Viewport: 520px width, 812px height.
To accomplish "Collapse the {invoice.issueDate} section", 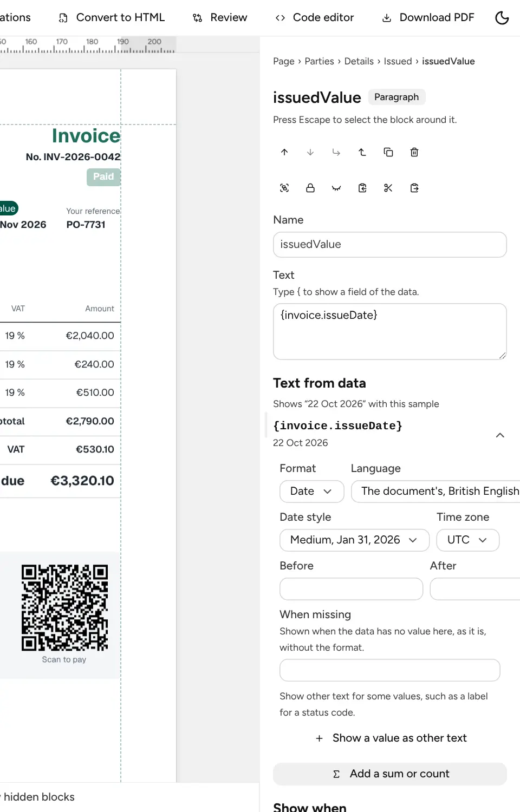I will click(500, 435).
